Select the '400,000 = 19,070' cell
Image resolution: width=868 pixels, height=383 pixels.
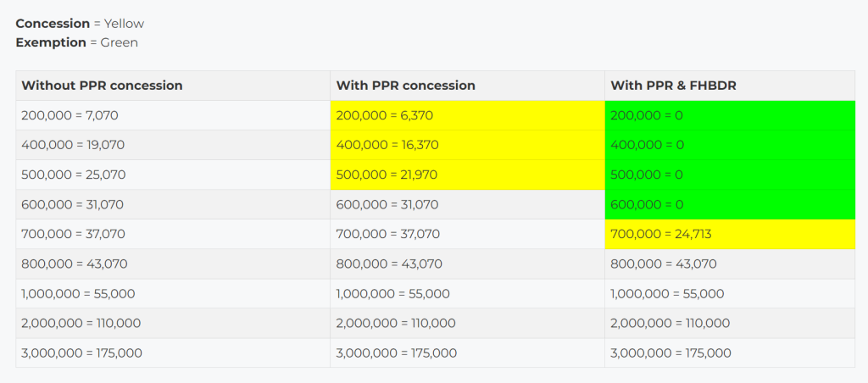[73, 145]
